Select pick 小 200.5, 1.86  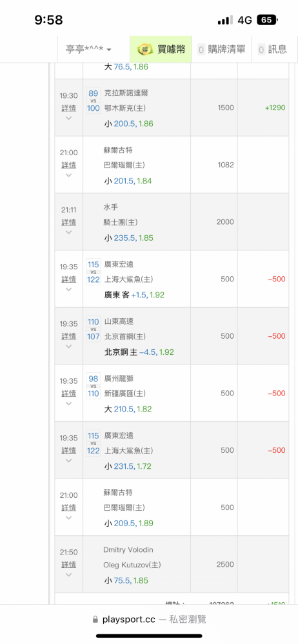tap(128, 124)
